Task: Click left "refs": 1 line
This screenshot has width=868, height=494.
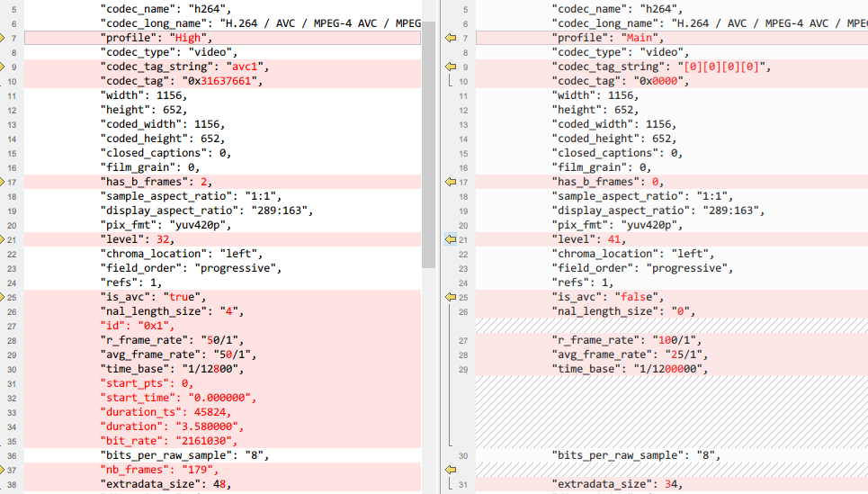Action: click(x=222, y=283)
